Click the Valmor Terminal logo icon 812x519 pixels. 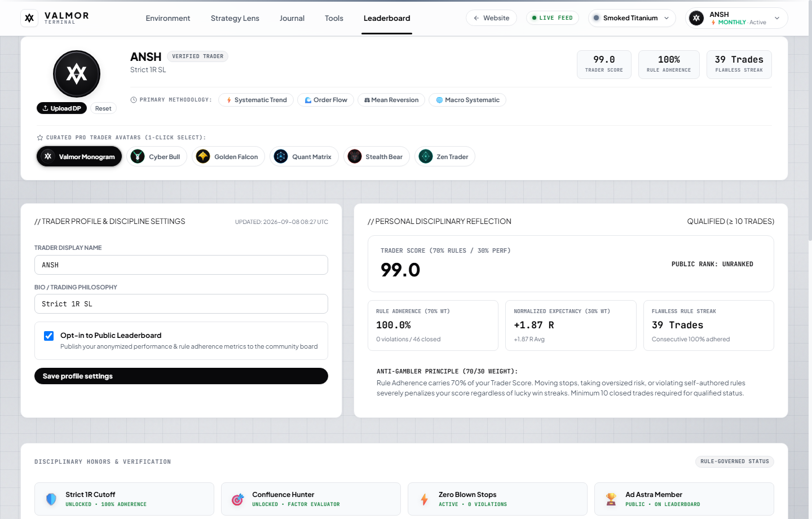coord(29,18)
